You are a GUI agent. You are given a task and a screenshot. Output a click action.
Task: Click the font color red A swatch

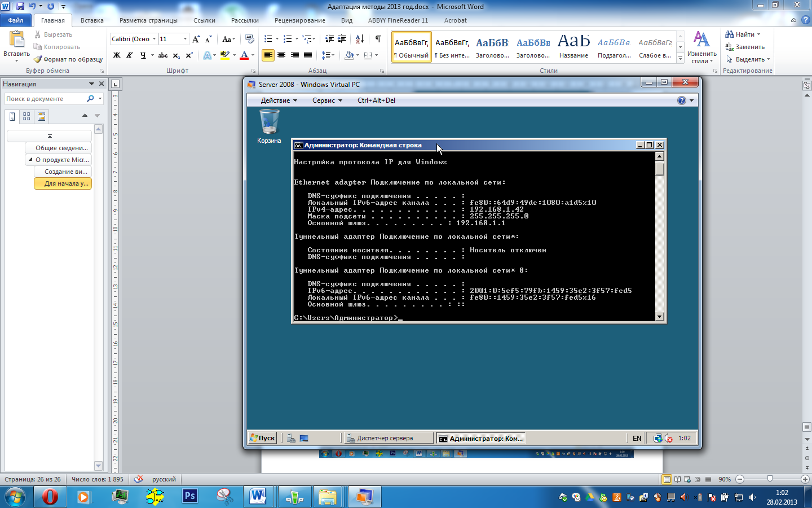244,55
